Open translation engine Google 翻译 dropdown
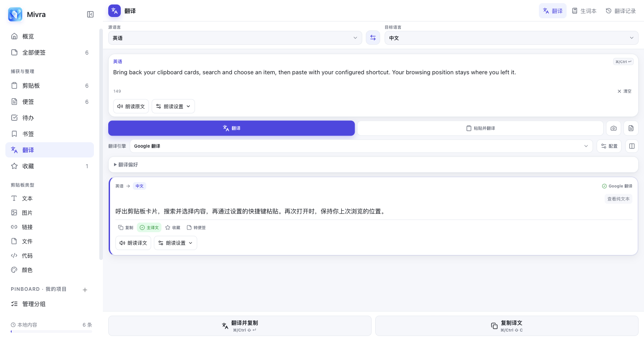 coord(361,146)
